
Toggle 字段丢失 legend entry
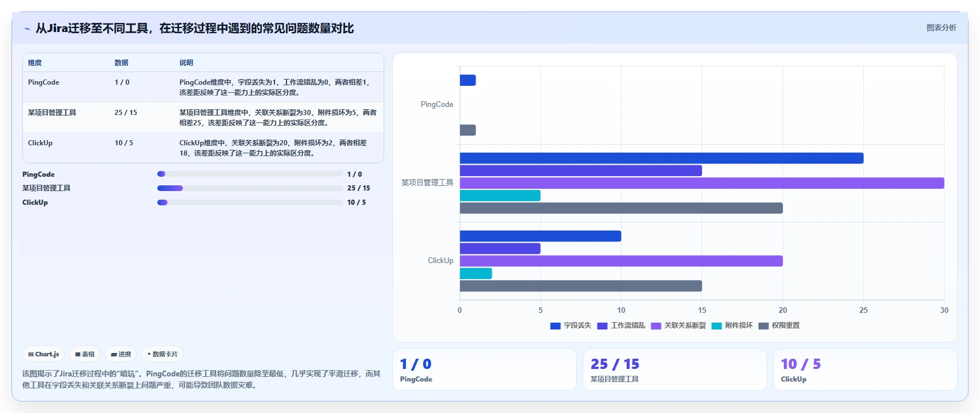[x=571, y=325]
